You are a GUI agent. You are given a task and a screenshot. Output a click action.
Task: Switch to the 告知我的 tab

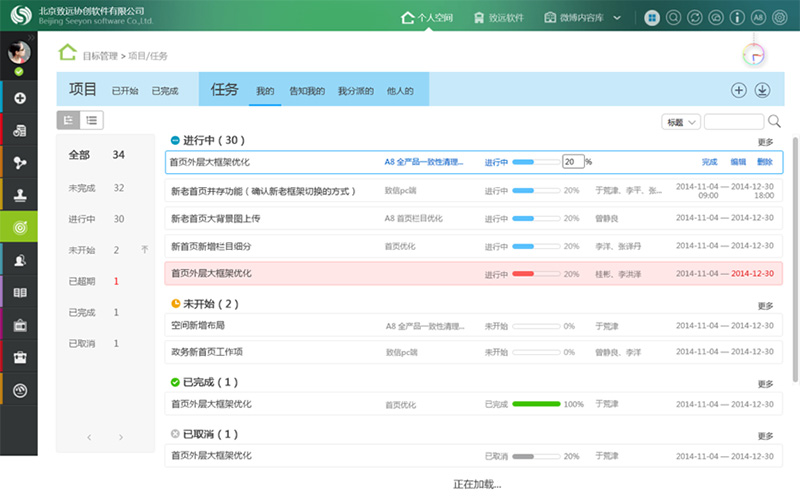[306, 91]
